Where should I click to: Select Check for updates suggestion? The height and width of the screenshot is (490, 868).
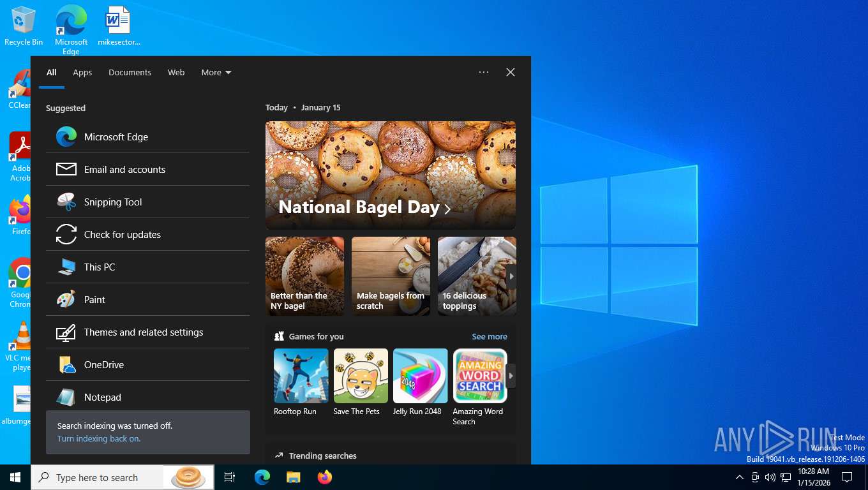[x=147, y=234]
